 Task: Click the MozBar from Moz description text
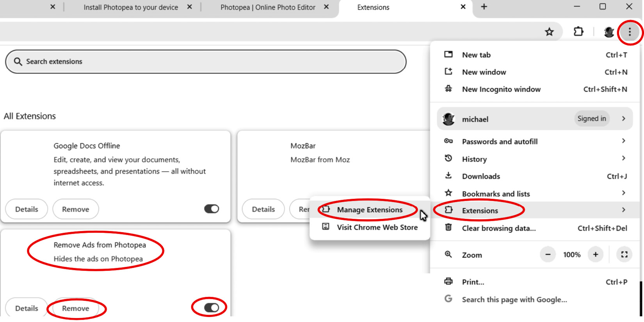[320, 159]
